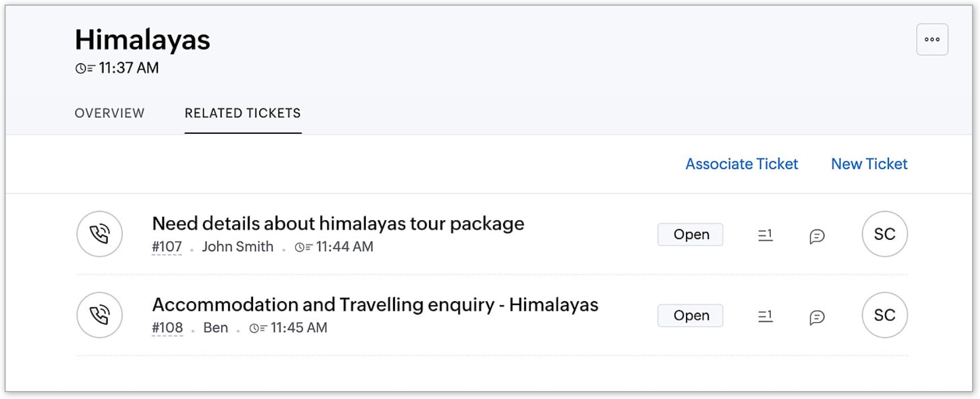Click contact name John Smith
This screenshot has width=980, height=399.
238,247
